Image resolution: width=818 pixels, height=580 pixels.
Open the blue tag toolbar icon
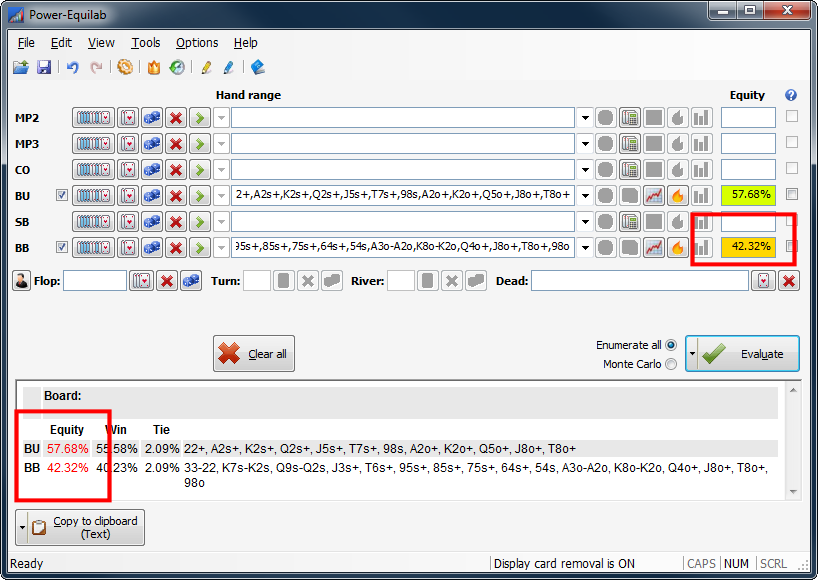click(258, 67)
